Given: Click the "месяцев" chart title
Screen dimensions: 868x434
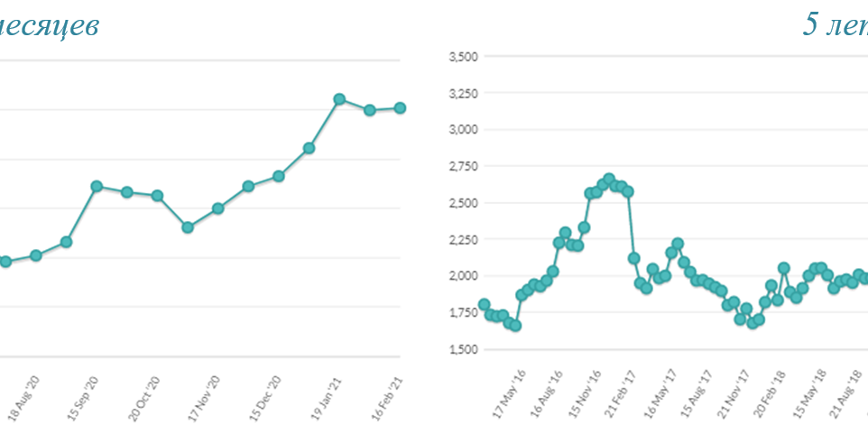Looking at the screenshot, I should click(50, 25).
